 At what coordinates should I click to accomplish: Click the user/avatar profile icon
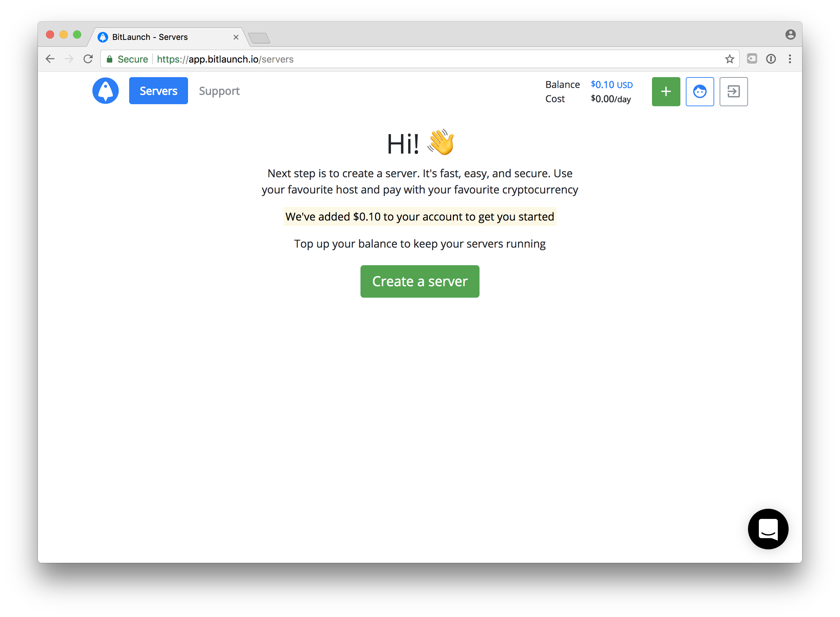point(700,91)
